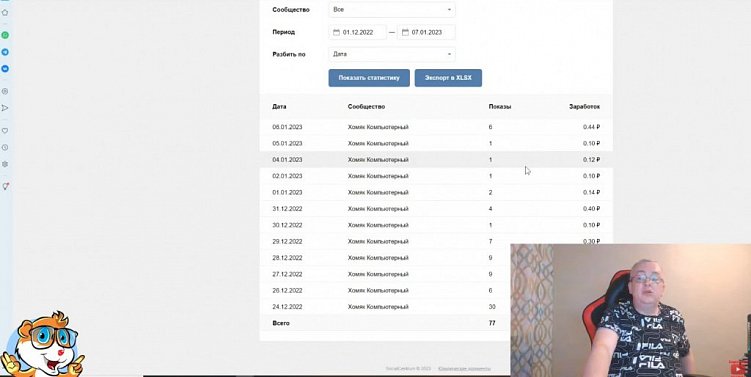Image resolution: width=751 pixels, height=377 pixels.
Task: Click the Всего total row label
Action: (x=281, y=323)
